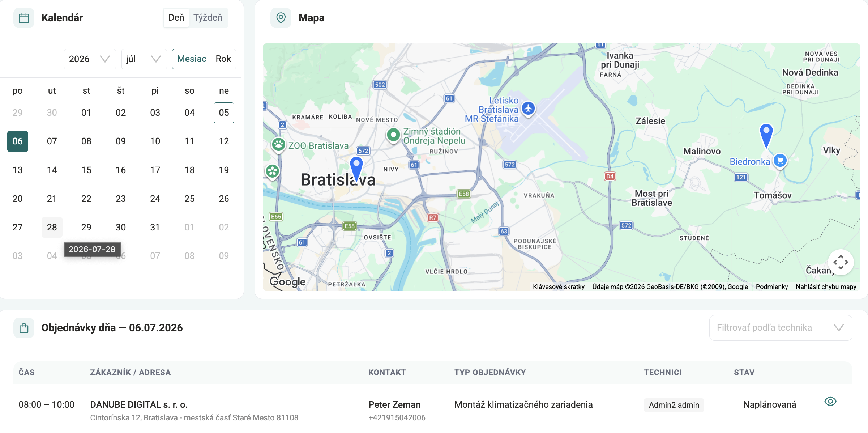Screen dimensions: 868x433
Task: Select greyed date 30 of previous month
Action: click(52, 113)
